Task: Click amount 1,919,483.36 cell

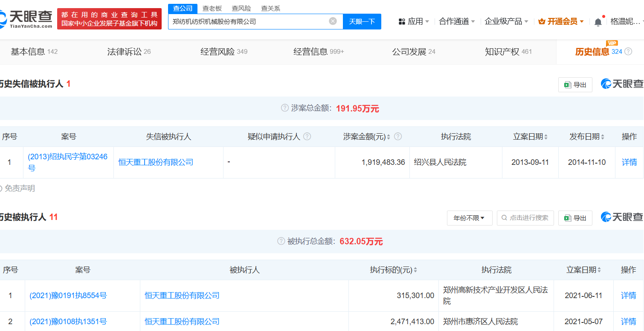Action: pyautogui.click(x=372, y=162)
